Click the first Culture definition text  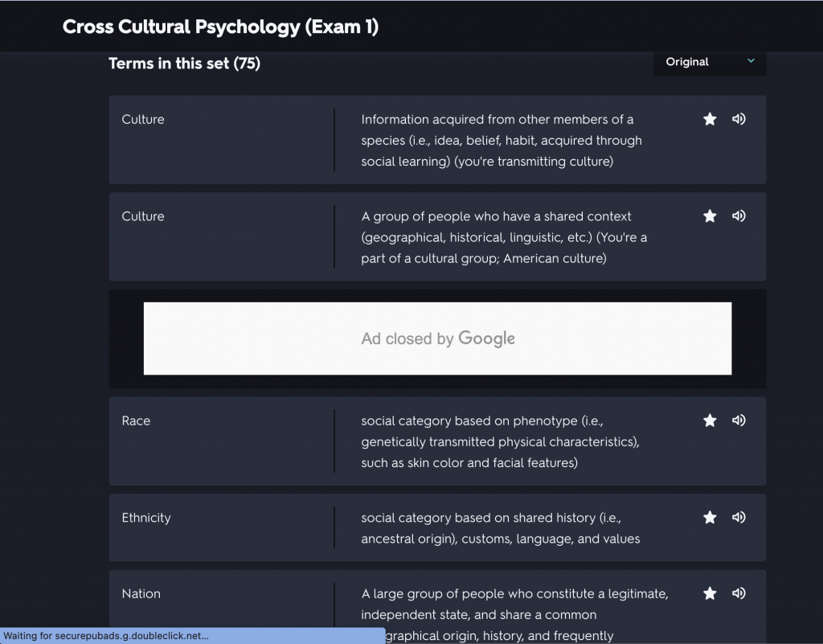(502, 141)
